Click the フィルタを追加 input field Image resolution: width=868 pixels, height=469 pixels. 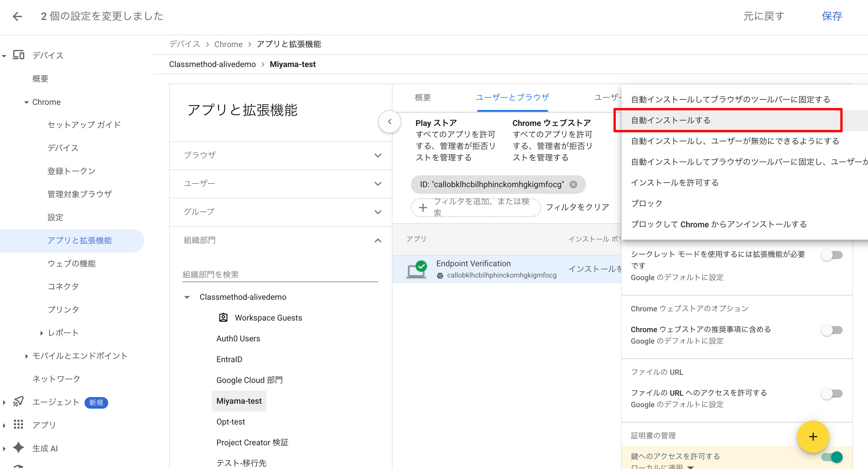point(476,207)
